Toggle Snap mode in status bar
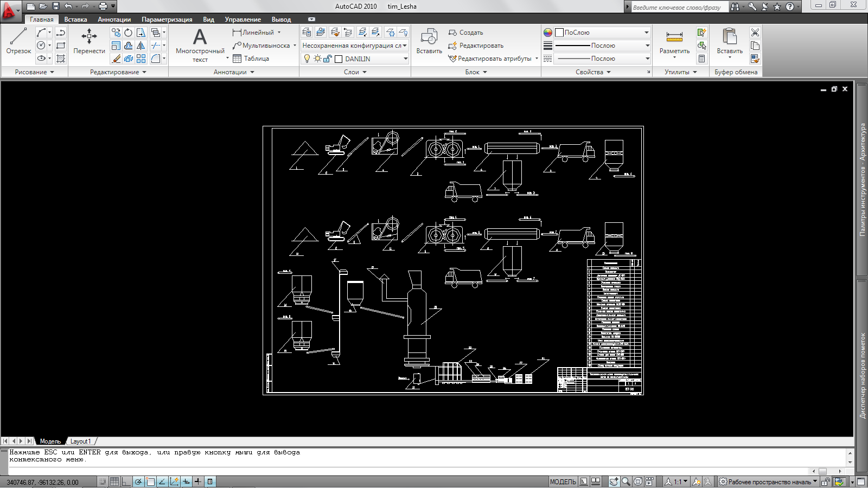The height and width of the screenshot is (488, 868). tap(103, 481)
